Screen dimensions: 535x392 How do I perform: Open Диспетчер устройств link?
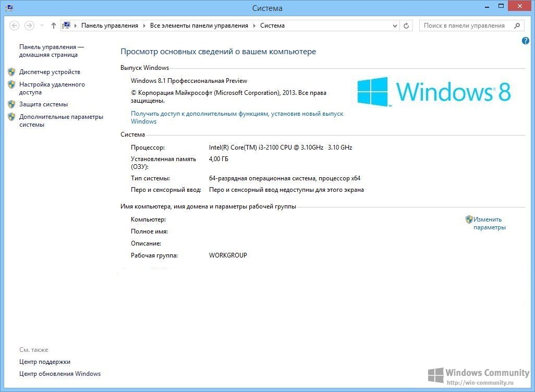tap(50, 72)
